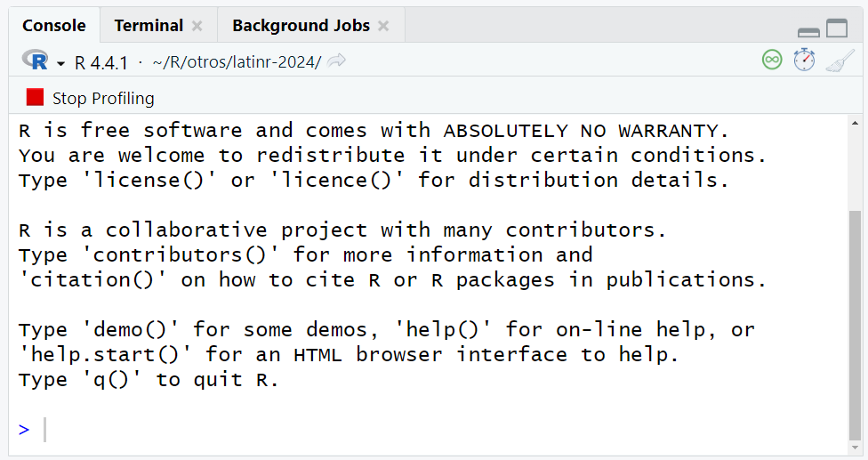Click the R 4.4.1 version label

[x=101, y=63]
